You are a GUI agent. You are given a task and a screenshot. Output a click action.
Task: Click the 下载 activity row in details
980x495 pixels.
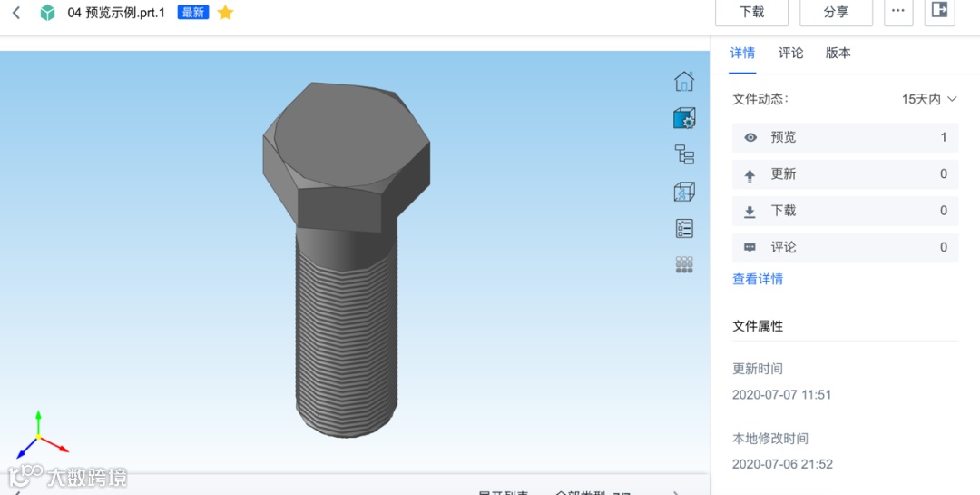pos(845,211)
